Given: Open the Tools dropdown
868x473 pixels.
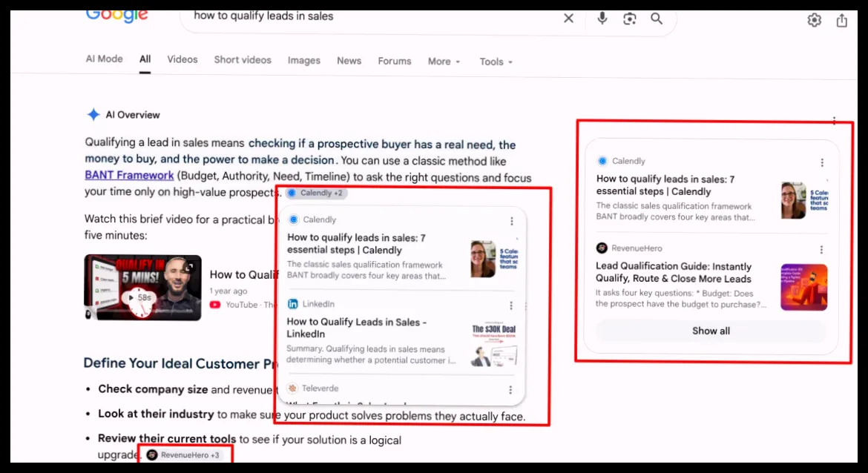Looking at the screenshot, I should click(x=496, y=62).
